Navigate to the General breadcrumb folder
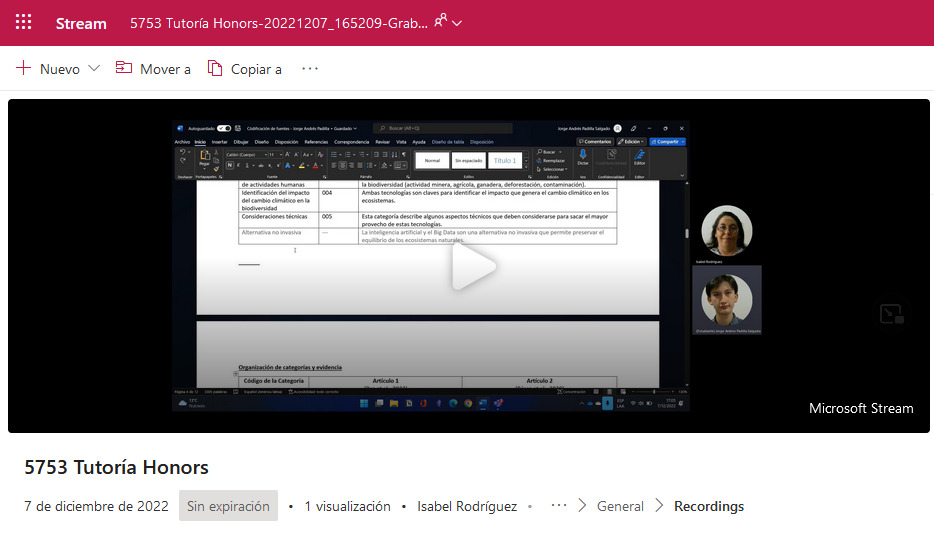This screenshot has width=934, height=534. [x=620, y=506]
